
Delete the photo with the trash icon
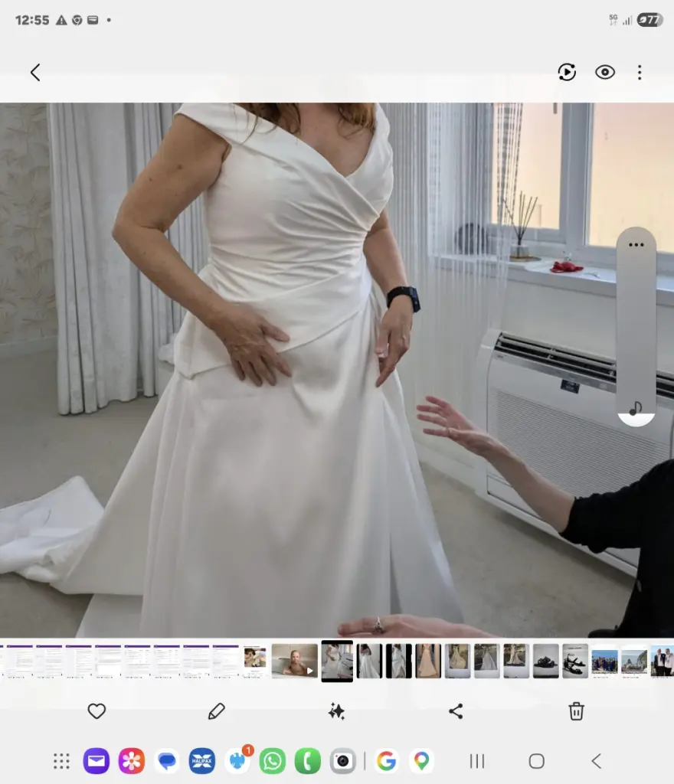pos(576,711)
